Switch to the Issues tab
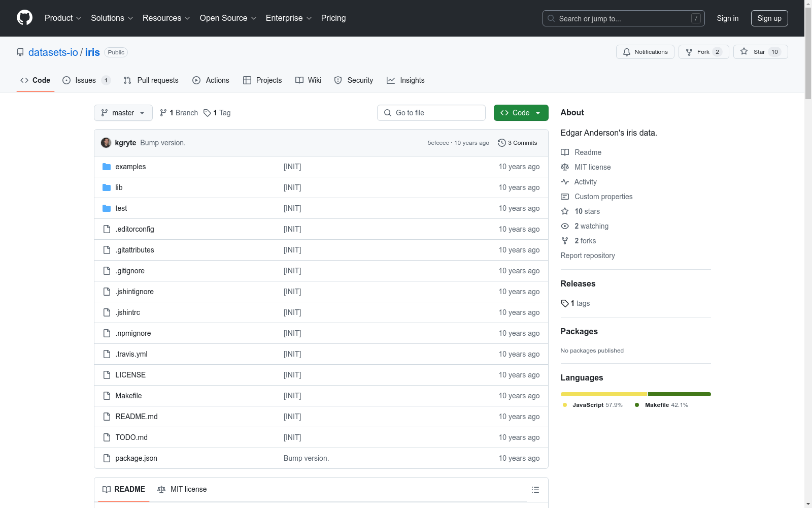Viewport: 812px width, 508px height. pyautogui.click(x=86, y=80)
